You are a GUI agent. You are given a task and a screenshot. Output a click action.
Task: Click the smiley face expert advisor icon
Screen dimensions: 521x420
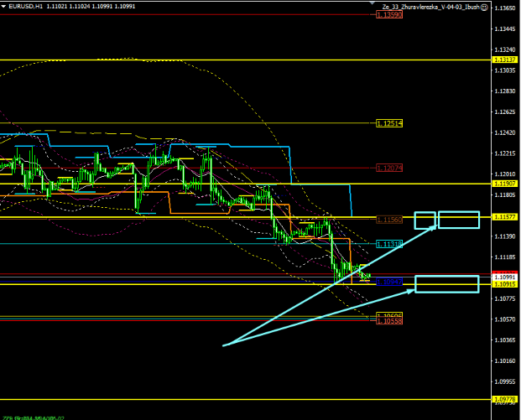pos(485,6)
